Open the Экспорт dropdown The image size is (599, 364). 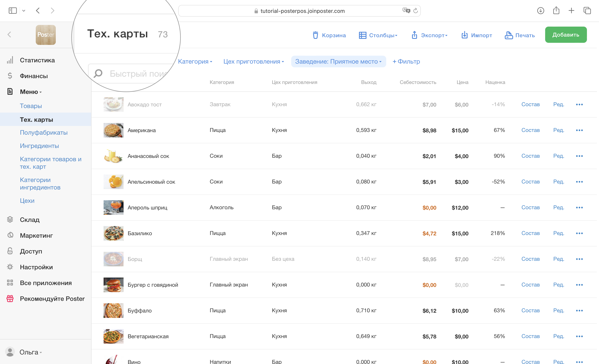429,35
